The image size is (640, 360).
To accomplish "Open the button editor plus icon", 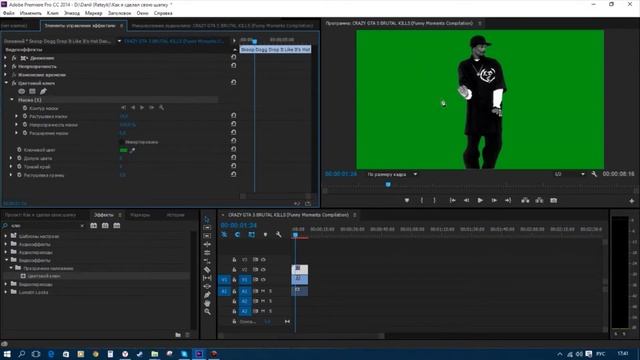I will coord(631,201).
